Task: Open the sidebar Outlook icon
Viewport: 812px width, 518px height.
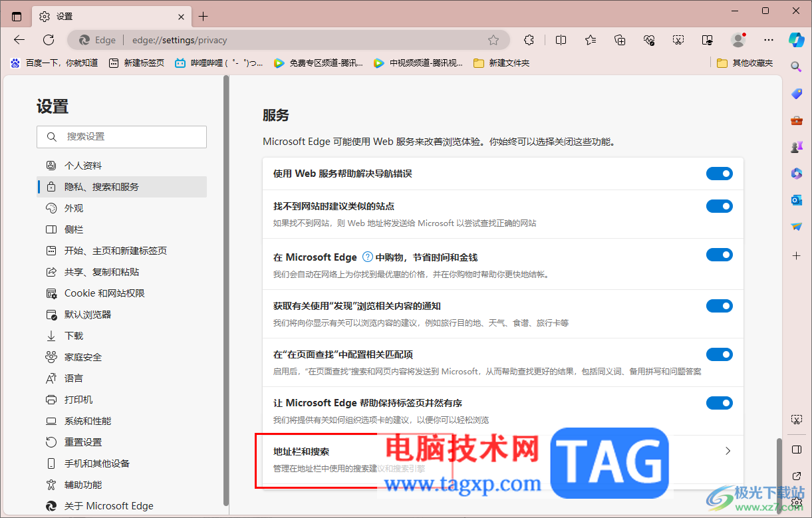Action: tap(796, 200)
